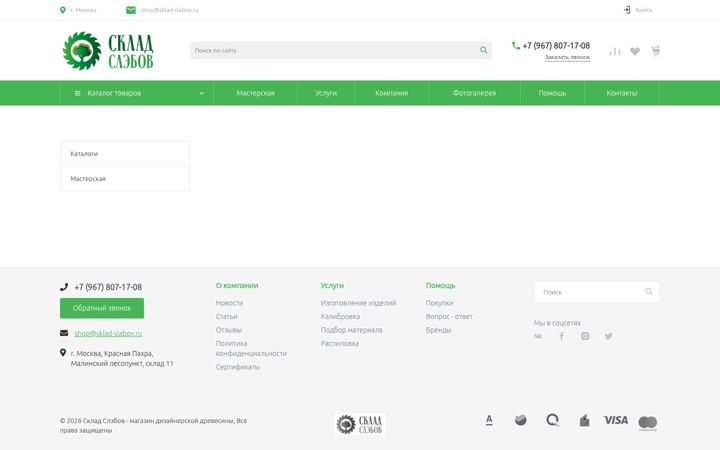The image size is (720, 450).
Task: Select Мастерская in the side menu
Action: click(125, 179)
